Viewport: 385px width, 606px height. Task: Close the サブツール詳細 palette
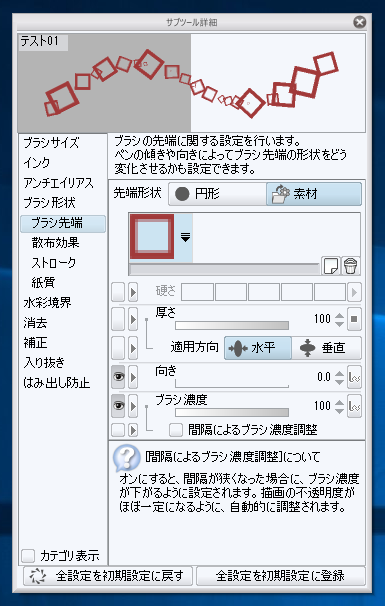(x=359, y=22)
